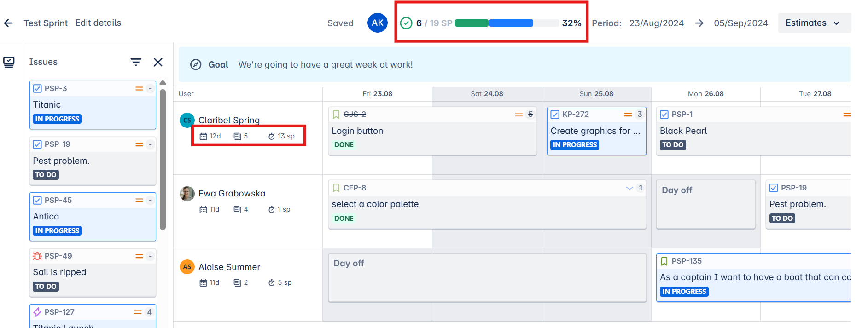Screen dimensions: 868x328
Task: Click the task type icon on PSP-3
Action: tap(37, 88)
